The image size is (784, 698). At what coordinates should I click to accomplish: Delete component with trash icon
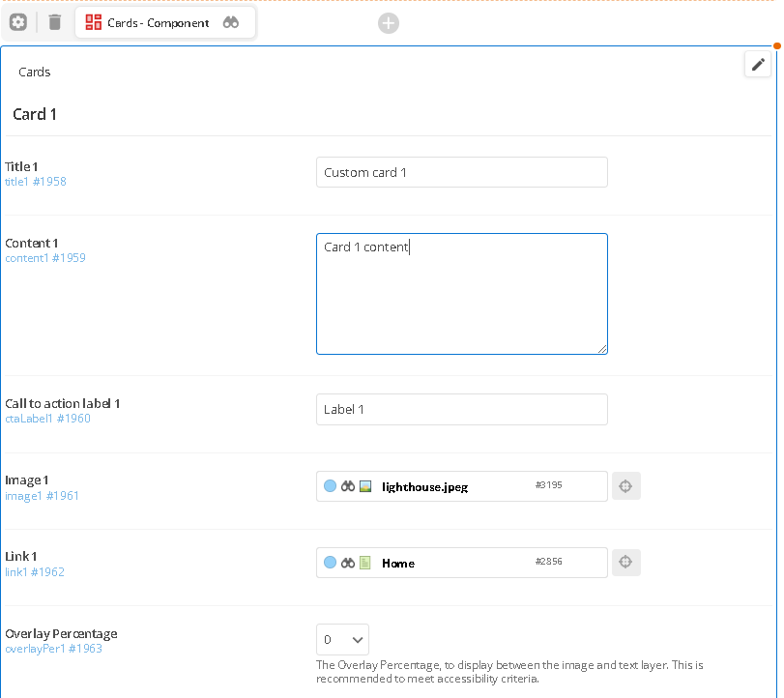54,22
